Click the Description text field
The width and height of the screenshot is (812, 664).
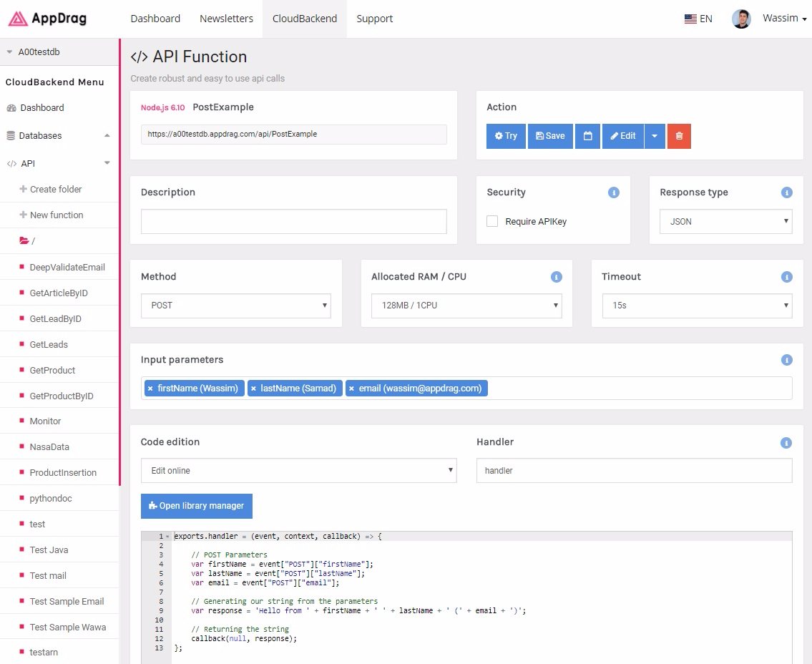(293, 222)
